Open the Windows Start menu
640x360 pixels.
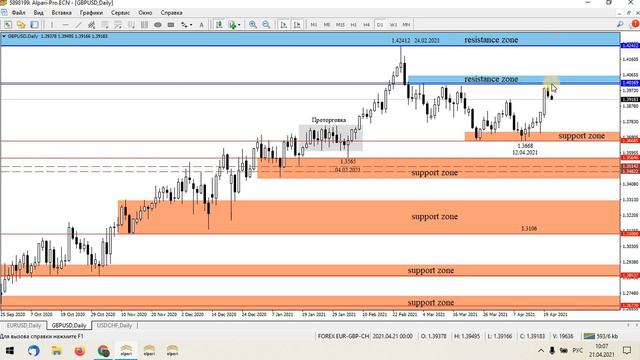pos(10,351)
